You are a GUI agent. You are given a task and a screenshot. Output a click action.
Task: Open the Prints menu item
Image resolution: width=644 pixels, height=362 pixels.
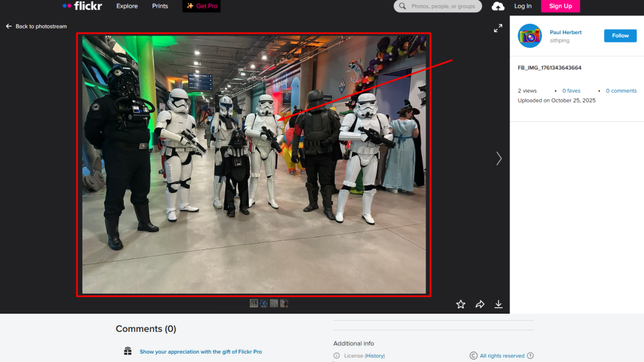pos(160,6)
